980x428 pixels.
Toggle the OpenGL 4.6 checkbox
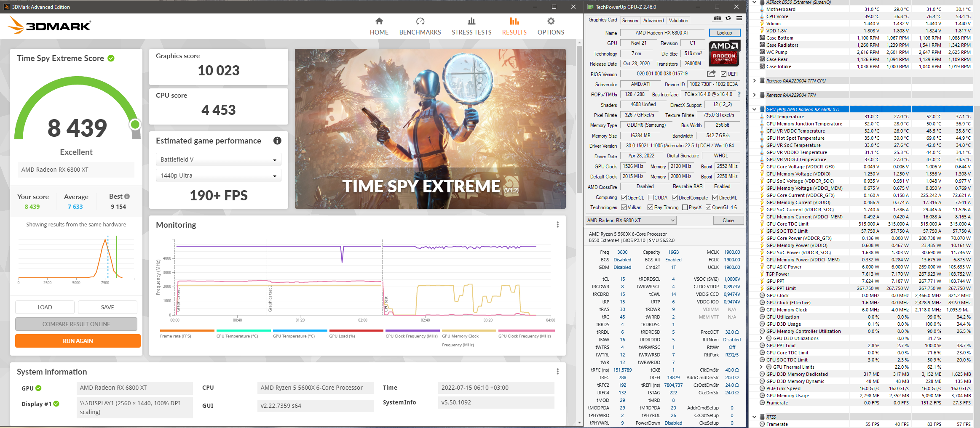click(x=708, y=207)
